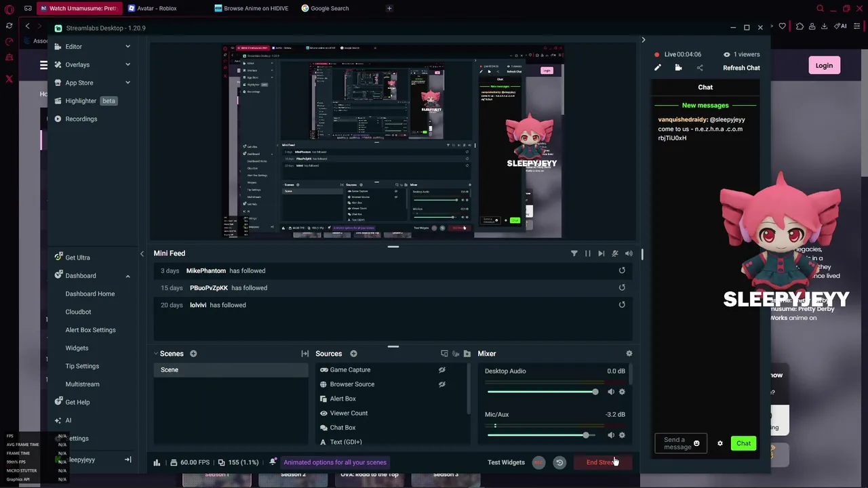
Task: Edit stream info pencil icon
Action: 657,68
